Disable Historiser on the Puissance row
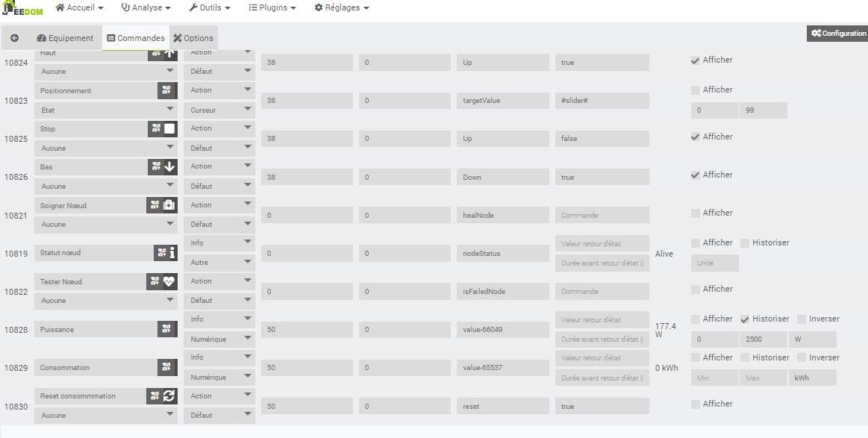Screen dimensions: 868x438 [745, 319]
